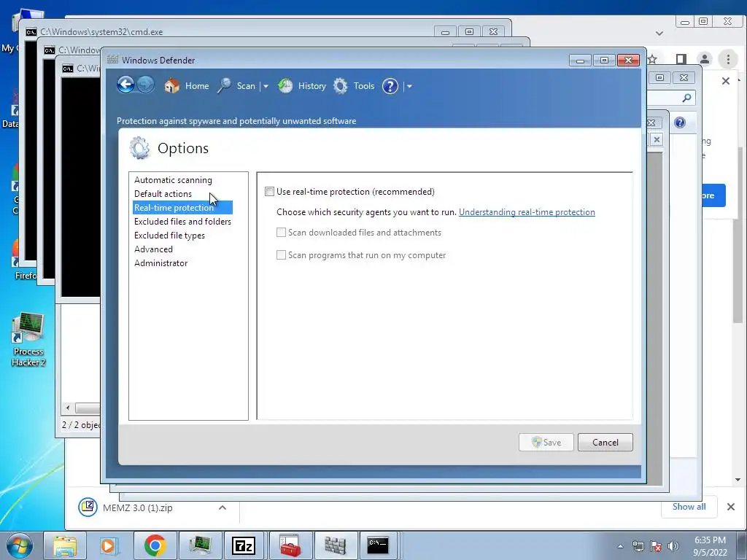Click the forward arrow in Windows Defender
This screenshot has height=560, width=747.
(x=146, y=85)
